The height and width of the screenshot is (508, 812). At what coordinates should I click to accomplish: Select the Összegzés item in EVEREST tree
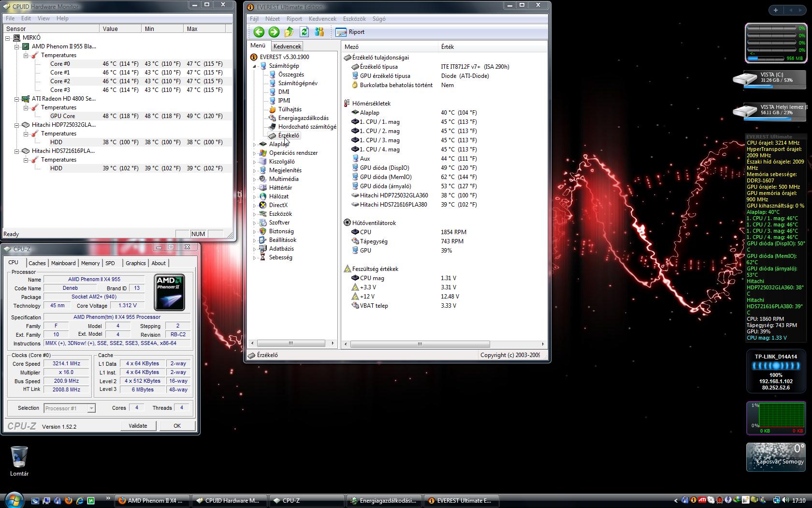tap(291, 75)
